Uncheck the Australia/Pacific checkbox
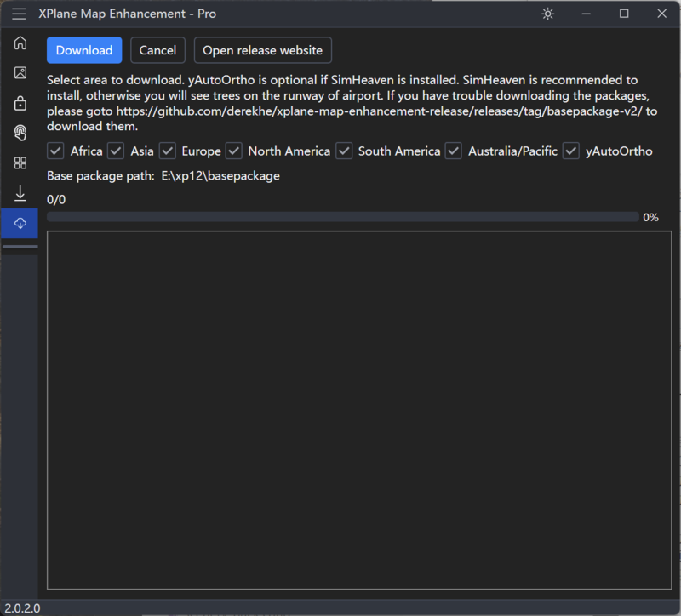This screenshot has height=616, width=681. click(x=454, y=151)
